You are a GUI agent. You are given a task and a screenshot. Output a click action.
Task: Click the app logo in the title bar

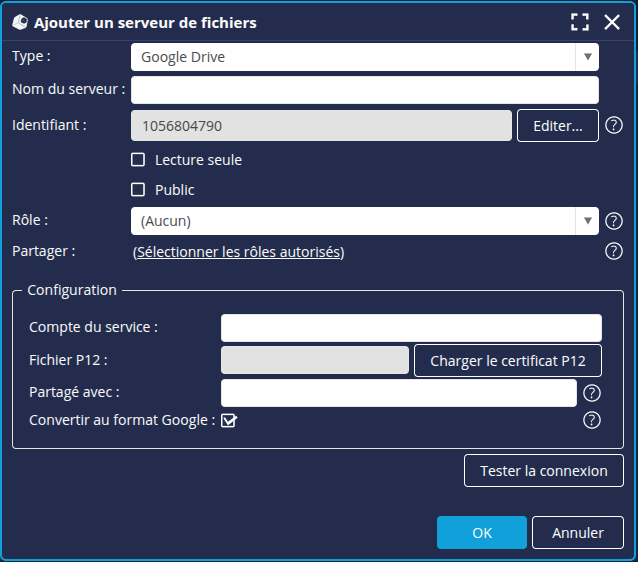pyautogui.click(x=19, y=22)
